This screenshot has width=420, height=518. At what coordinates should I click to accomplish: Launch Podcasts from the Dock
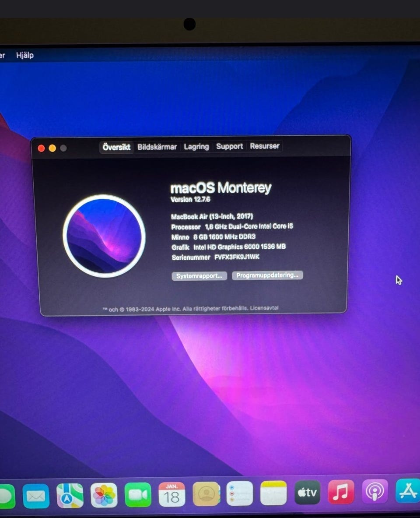click(375, 492)
